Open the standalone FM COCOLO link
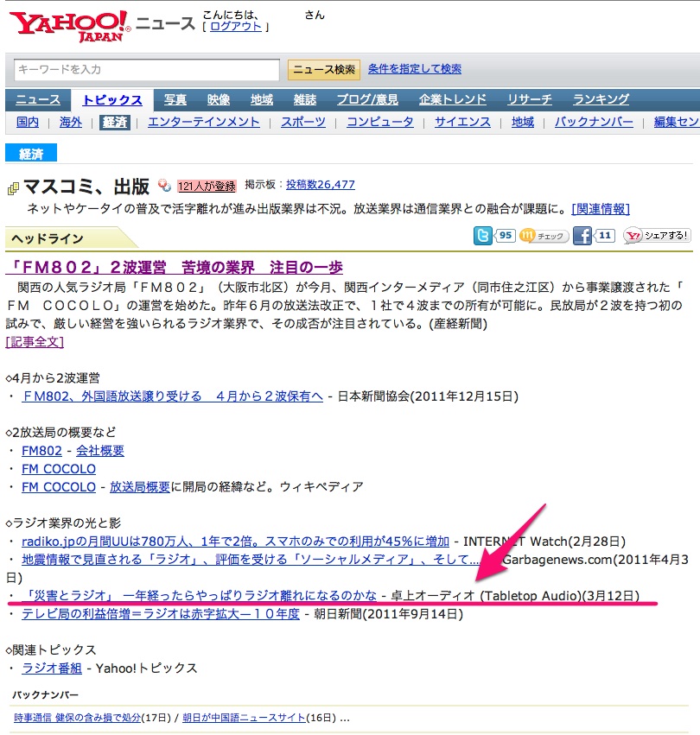 click(59, 469)
